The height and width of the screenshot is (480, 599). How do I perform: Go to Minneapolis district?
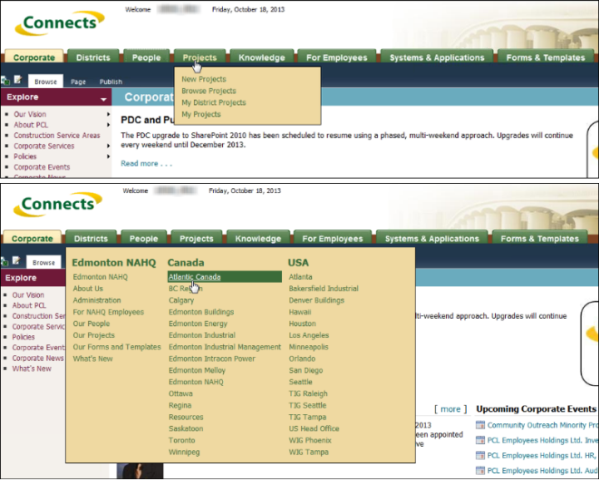coord(308,347)
